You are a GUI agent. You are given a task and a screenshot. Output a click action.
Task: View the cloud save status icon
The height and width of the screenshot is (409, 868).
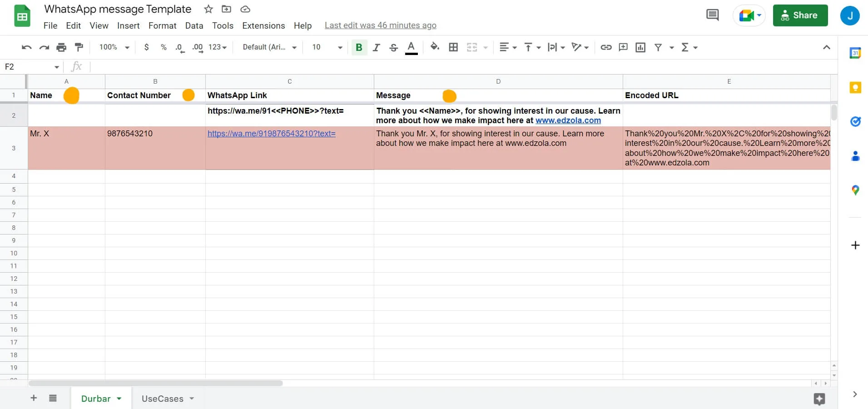point(245,9)
